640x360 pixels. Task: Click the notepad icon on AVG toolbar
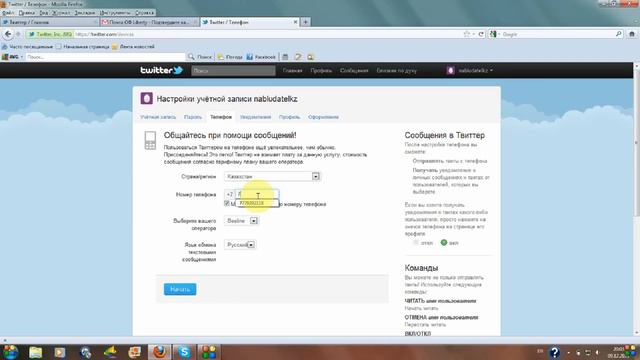coord(298,57)
